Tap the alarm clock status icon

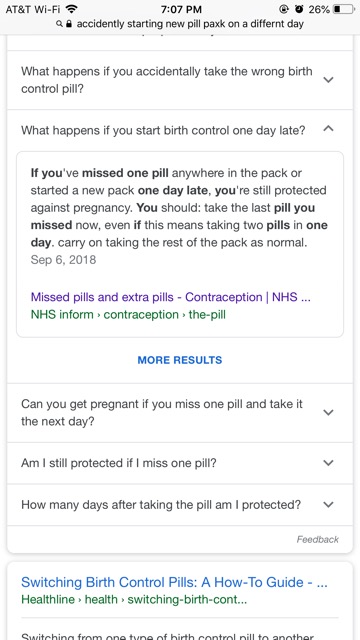[x=299, y=9]
